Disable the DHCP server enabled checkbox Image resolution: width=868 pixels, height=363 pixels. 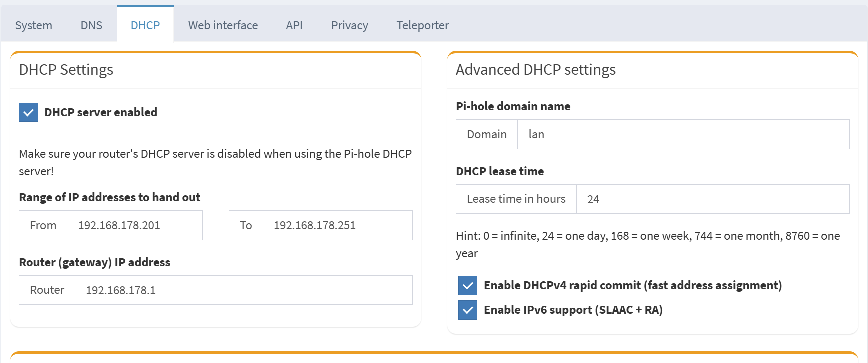tap(28, 112)
